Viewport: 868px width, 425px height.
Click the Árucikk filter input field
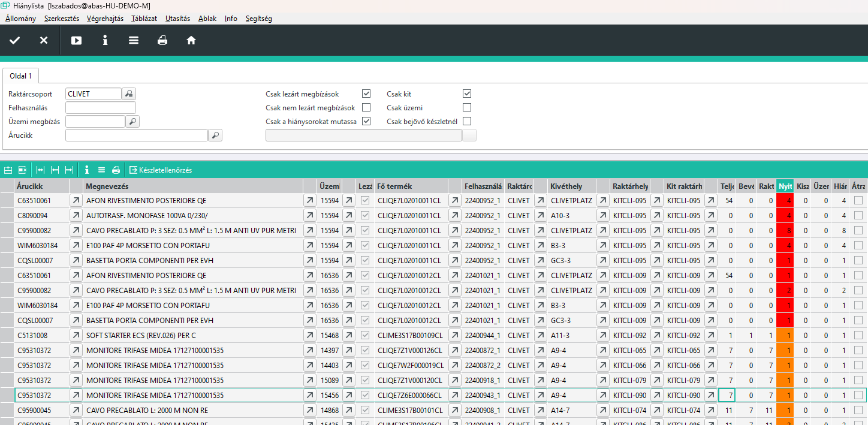(x=137, y=135)
